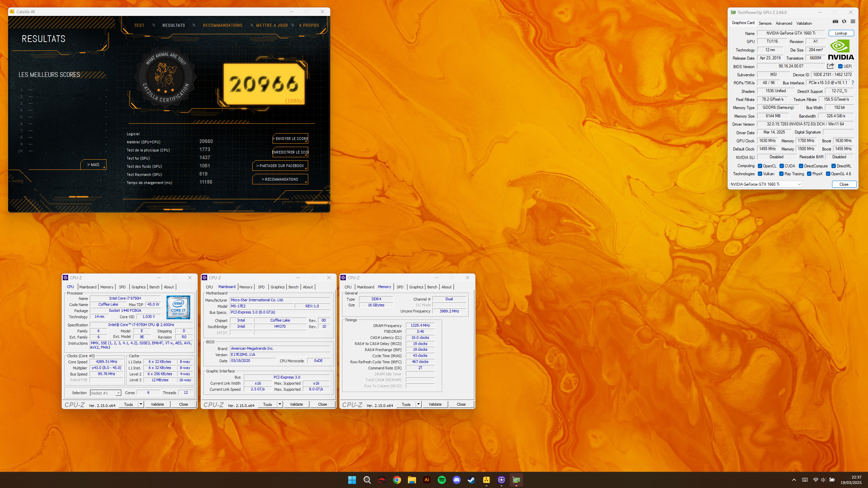Click the Bus Interface question mark
This screenshot has width=868, height=488.
point(853,83)
